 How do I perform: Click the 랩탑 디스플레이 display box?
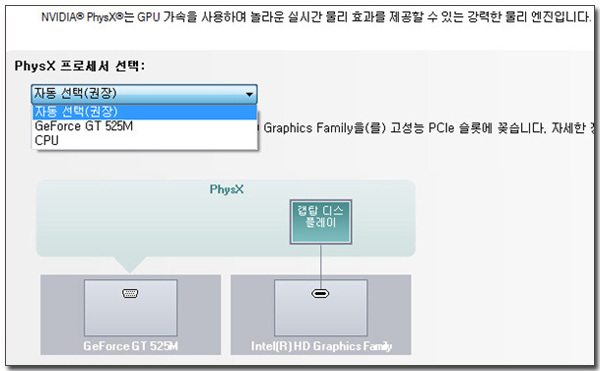(321, 221)
